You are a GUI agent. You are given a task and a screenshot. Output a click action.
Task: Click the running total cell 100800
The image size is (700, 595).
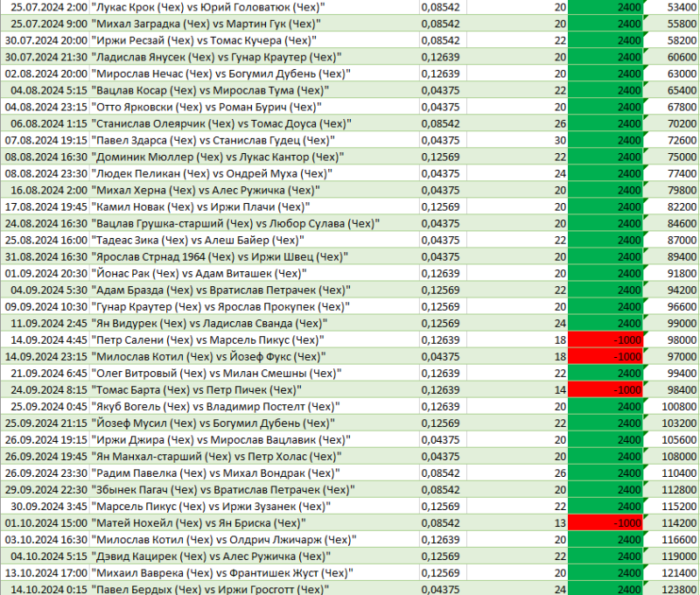678,406
